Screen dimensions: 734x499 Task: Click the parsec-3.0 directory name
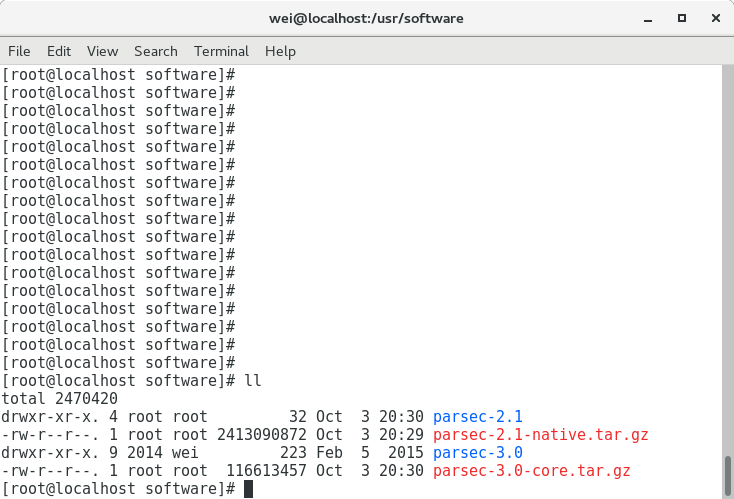point(477,452)
